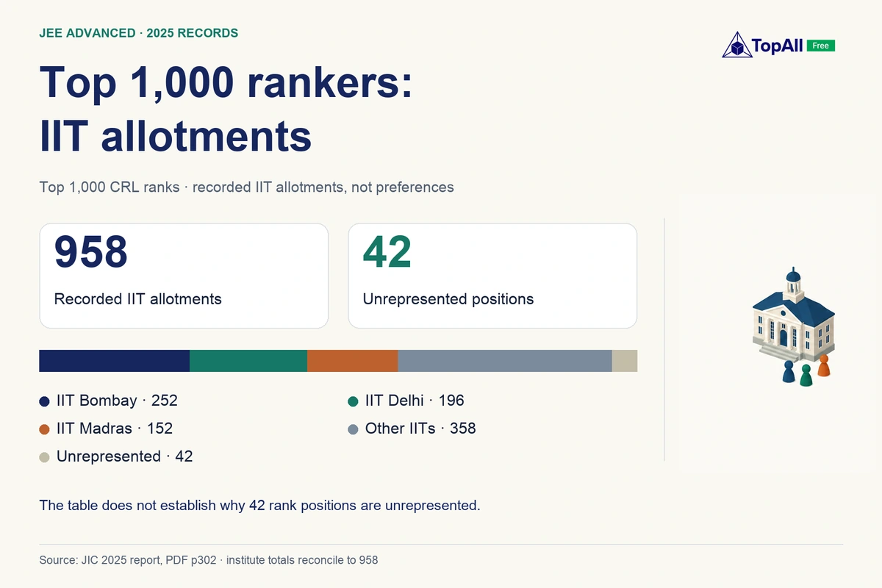This screenshot has height=588, width=882.
Task: Click the note about 42 unrepresented rank positions
Action: 259,506
